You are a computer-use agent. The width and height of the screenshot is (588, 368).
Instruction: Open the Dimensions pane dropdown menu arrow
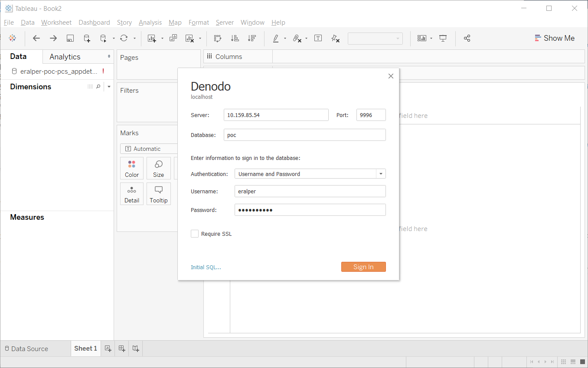pyautogui.click(x=109, y=87)
